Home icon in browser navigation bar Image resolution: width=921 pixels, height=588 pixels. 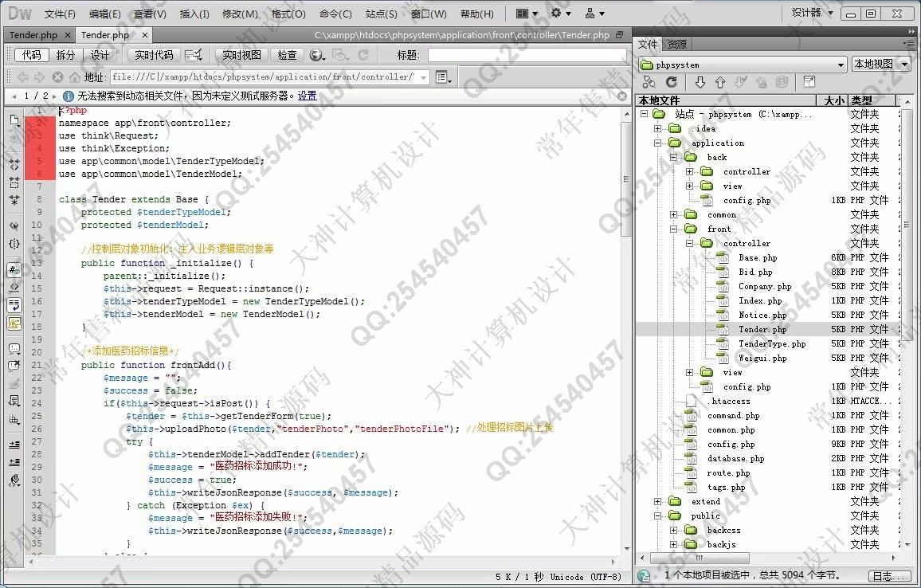pos(75,77)
